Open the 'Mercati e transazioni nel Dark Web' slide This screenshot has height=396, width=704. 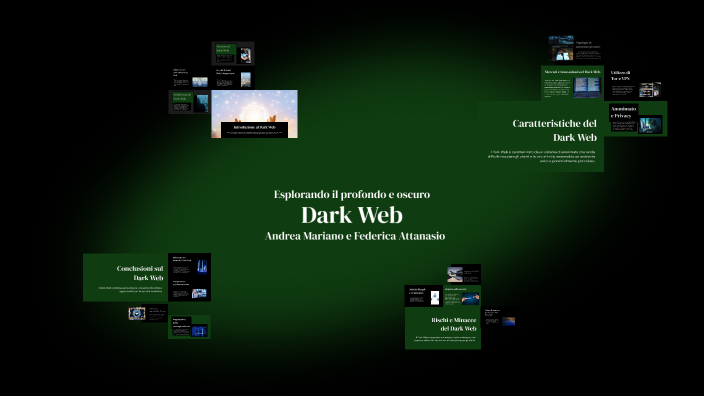572,83
